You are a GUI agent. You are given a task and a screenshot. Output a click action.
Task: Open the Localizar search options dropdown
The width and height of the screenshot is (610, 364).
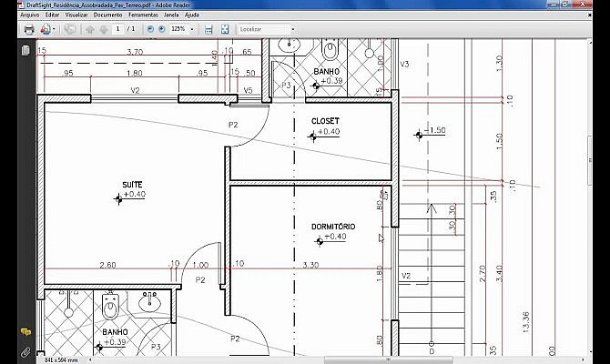[x=293, y=29]
